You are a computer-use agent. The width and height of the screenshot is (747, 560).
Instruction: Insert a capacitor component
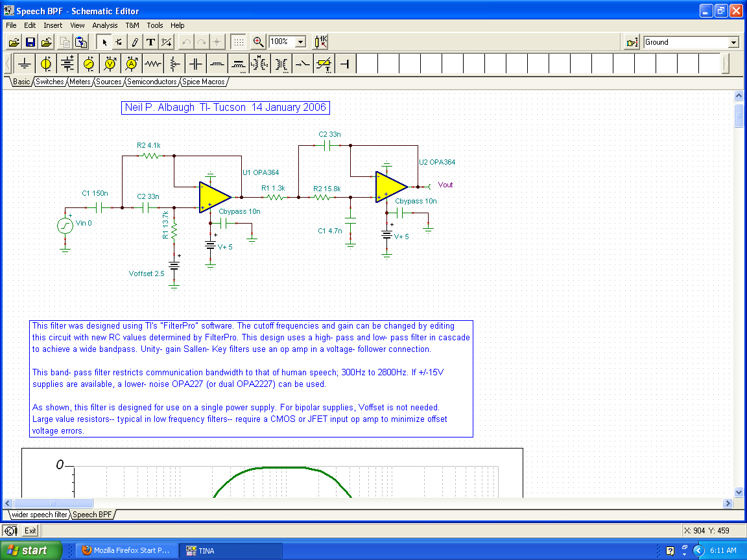click(x=196, y=64)
